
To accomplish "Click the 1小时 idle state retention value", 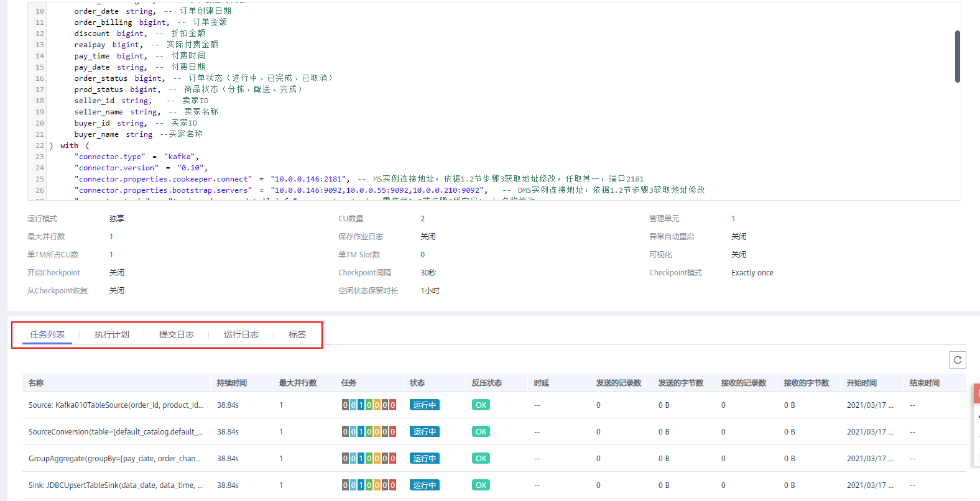I will [x=430, y=291].
